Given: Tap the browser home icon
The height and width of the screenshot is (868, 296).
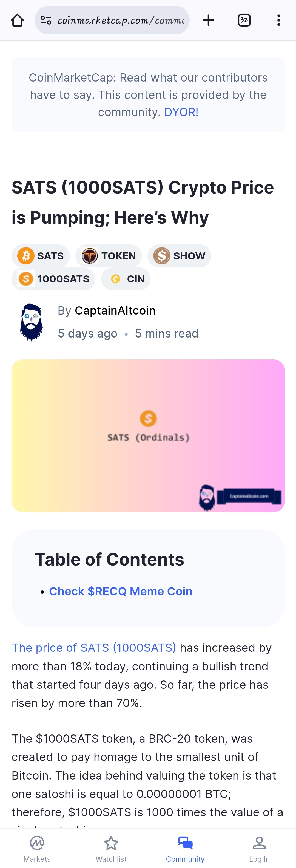Looking at the screenshot, I should tap(17, 20).
